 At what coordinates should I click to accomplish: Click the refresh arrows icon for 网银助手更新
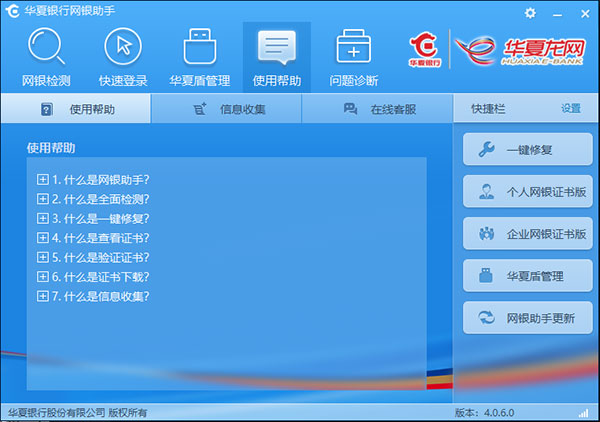(486, 318)
